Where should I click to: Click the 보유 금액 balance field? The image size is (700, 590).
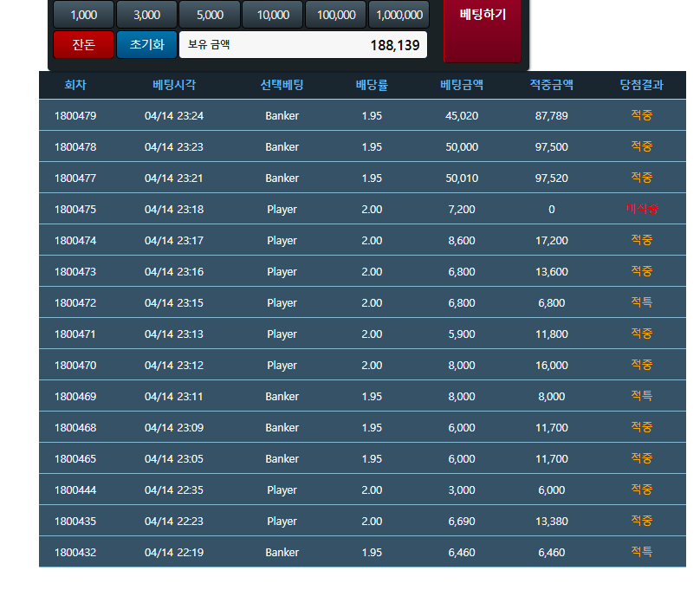click(x=303, y=45)
